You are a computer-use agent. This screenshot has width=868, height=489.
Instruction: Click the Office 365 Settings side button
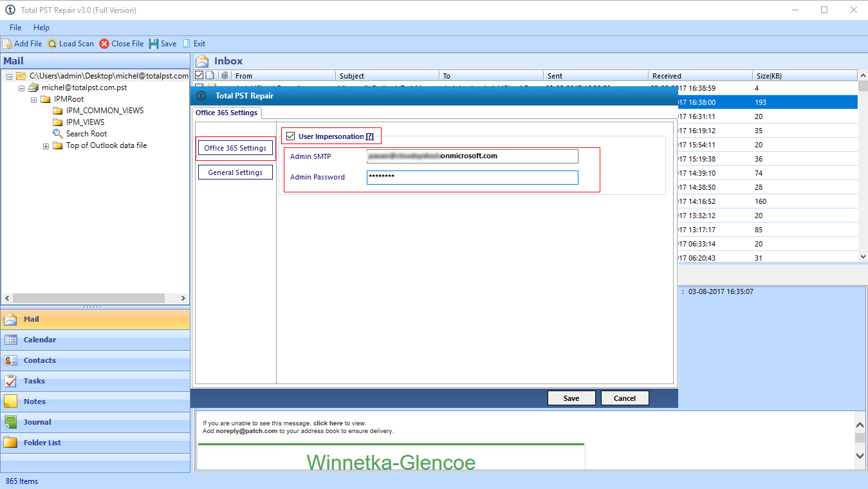click(x=235, y=148)
